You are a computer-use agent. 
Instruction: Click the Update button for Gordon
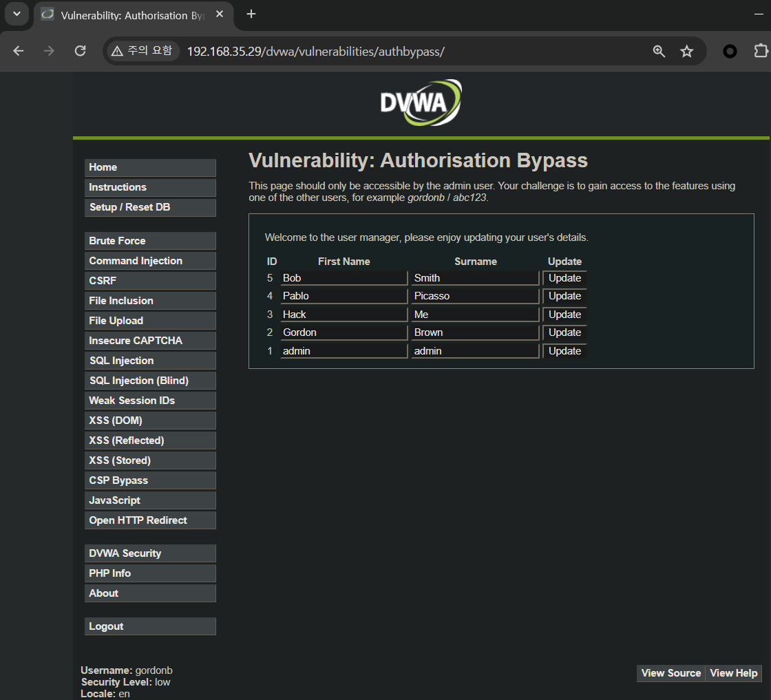point(564,333)
